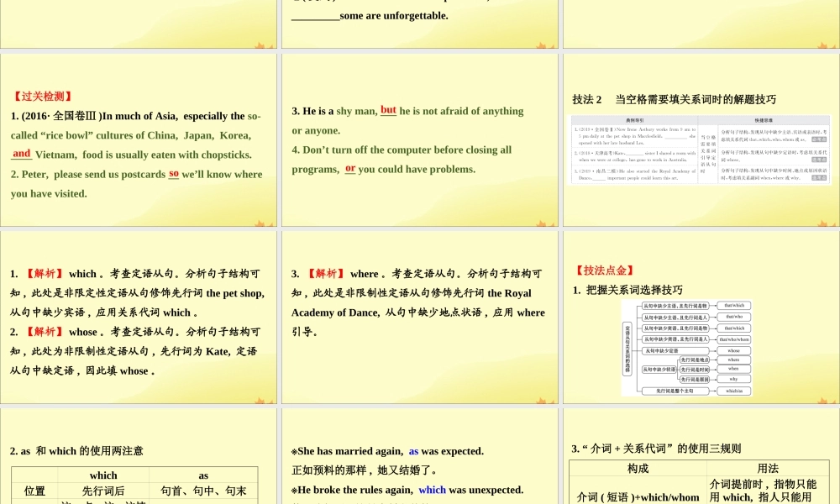Image resolution: width=840 pixels, height=504 pixels.
Task: Click the underlined answer 'and' before Vietnam
Action: (22, 154)
